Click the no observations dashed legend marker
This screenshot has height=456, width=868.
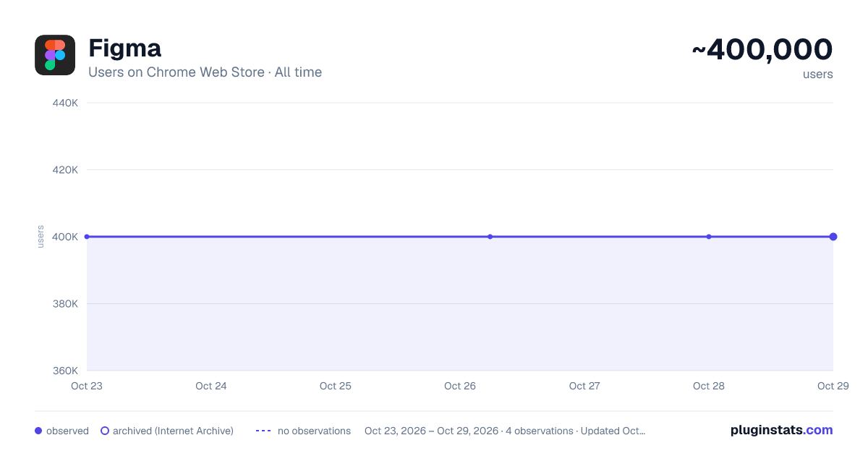pyautogui.click(x=263, y=431)
